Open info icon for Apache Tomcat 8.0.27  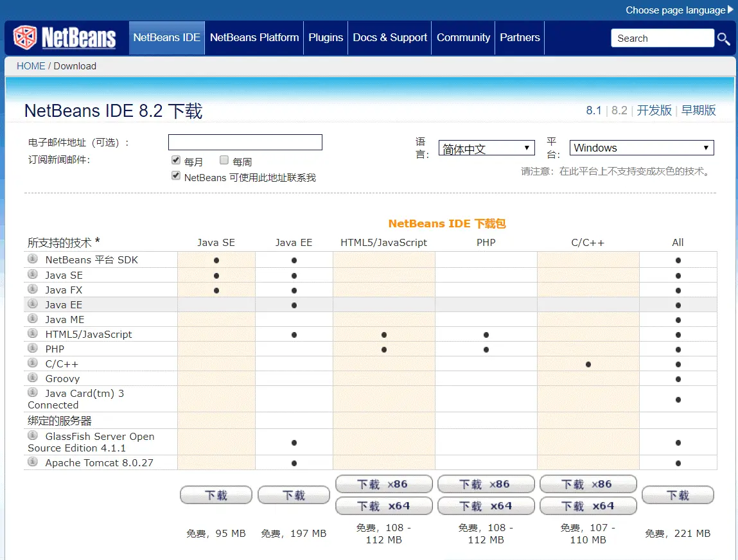(x=33, y=461)
